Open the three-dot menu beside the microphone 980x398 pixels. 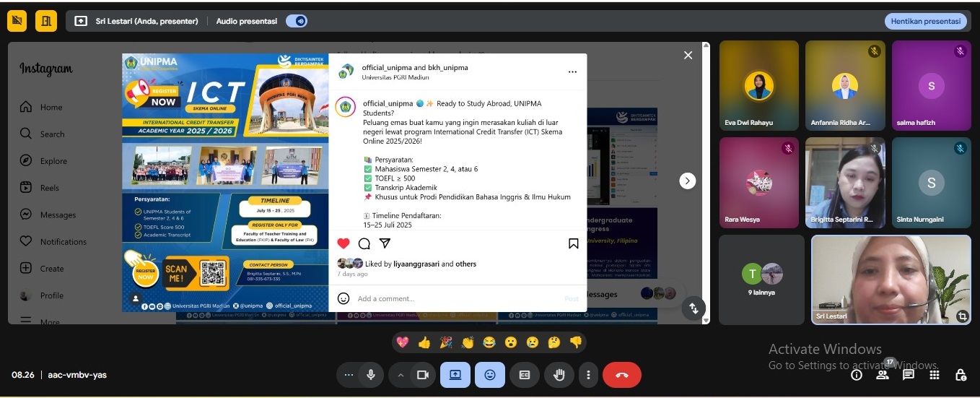click(x=349, y=375)
